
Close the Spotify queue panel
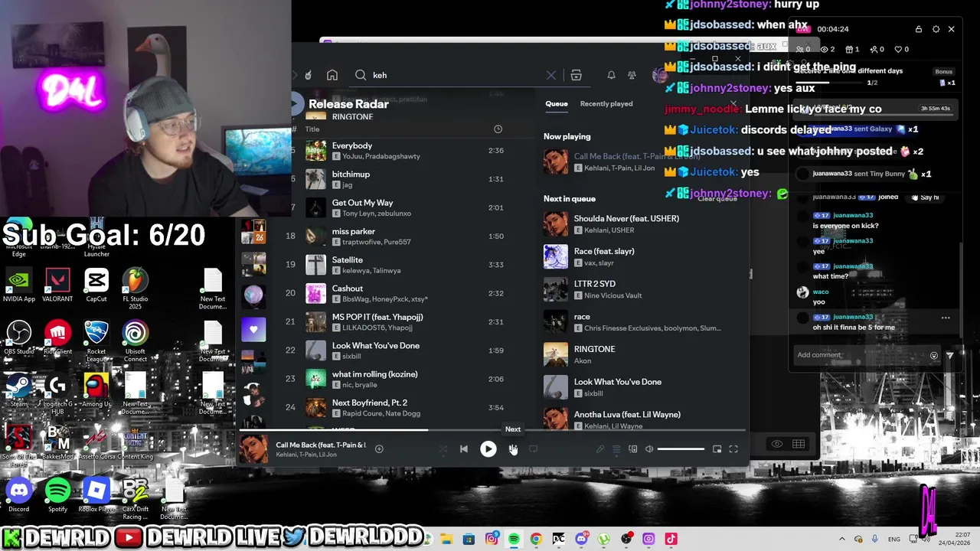(x=733, y=103)
